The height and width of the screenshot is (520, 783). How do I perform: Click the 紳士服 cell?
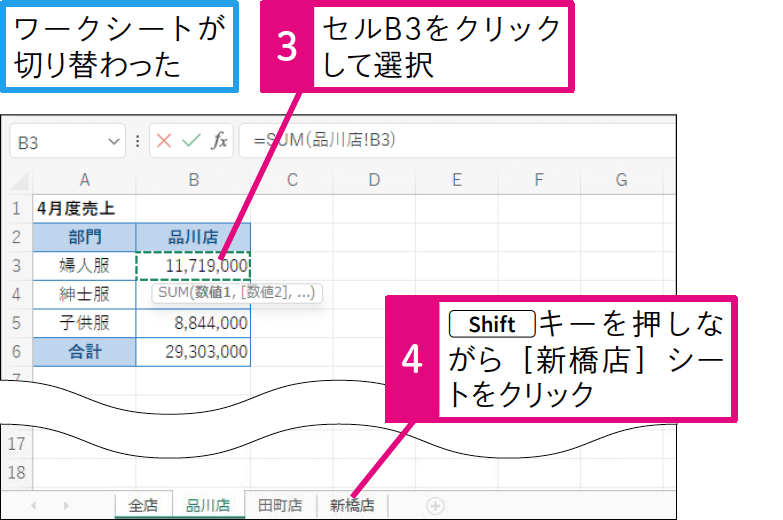[x=84, y=294]
